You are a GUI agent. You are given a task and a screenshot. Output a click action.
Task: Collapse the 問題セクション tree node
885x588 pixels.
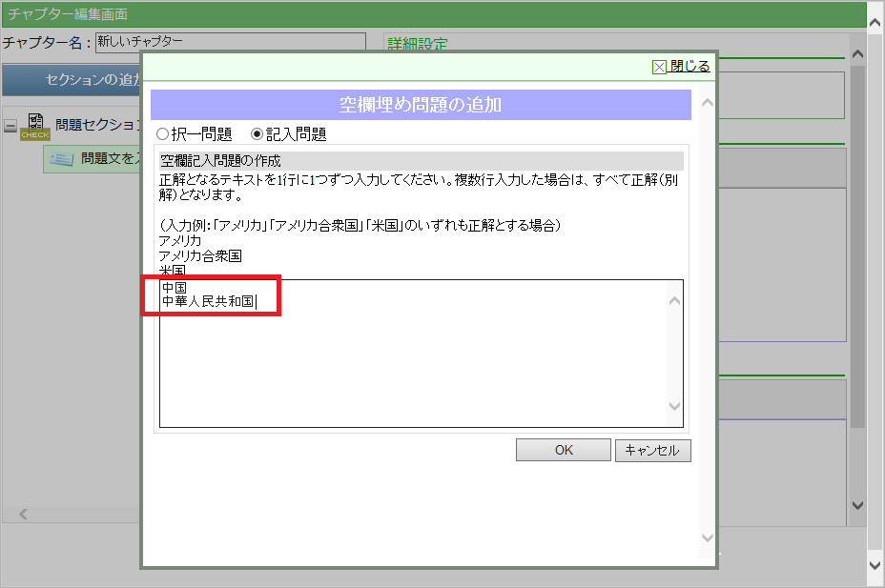[10, 125]
